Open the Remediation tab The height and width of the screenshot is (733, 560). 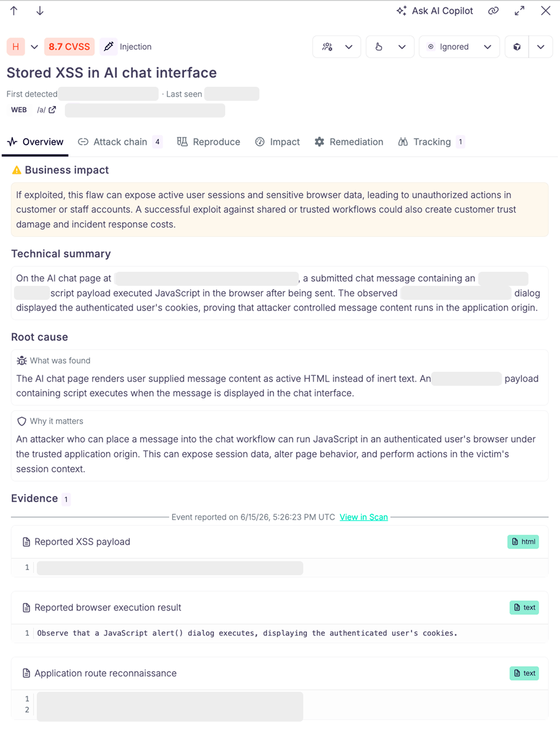coord(349,142)
